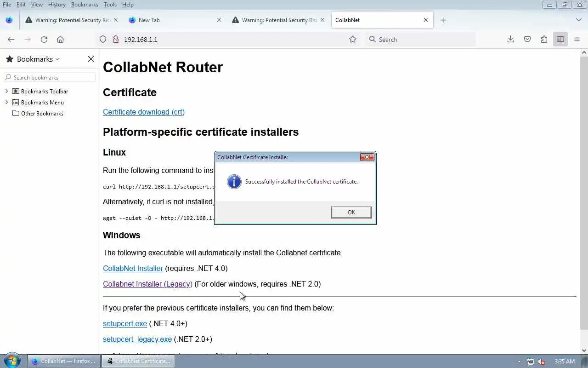Click the taskbar clock showing 3:35 AM
The height and width of the screenshot is (368, 588).
tap(565, 362)
